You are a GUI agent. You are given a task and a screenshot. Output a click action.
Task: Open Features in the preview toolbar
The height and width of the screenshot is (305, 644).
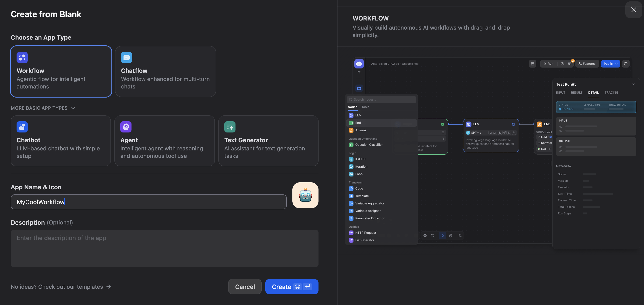[x=587, y=64]
